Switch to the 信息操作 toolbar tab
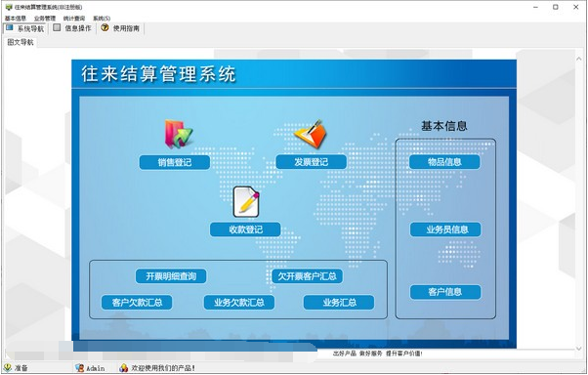Screen dimensions: 588x375 tap(72, 28)
